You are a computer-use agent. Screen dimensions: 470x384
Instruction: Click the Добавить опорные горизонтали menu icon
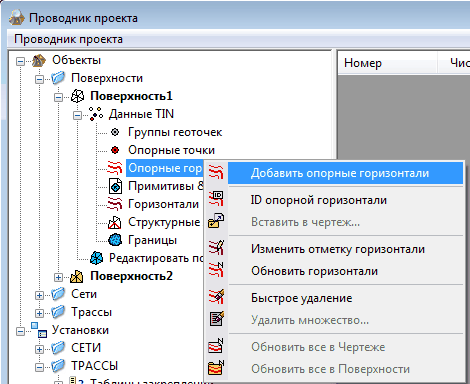tap(216, 173)
